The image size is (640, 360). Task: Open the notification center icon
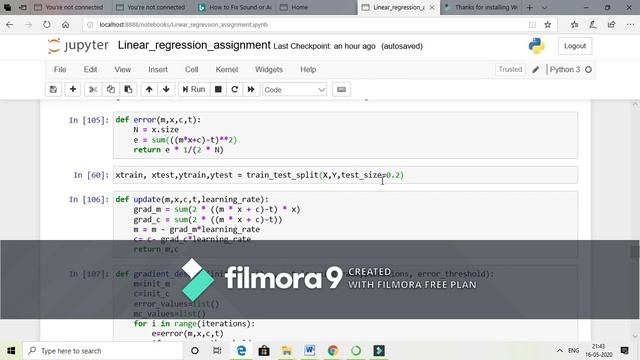[624, 351]
